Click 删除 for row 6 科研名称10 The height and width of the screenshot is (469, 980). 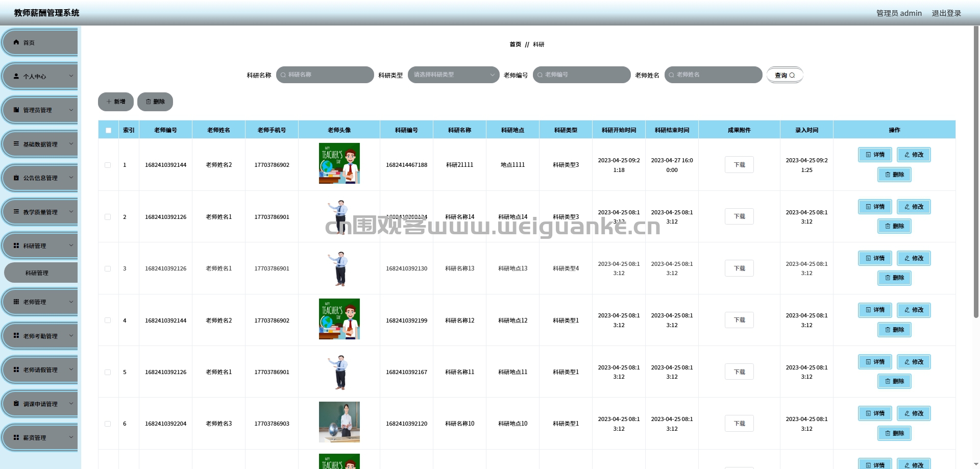coord(894,433)
